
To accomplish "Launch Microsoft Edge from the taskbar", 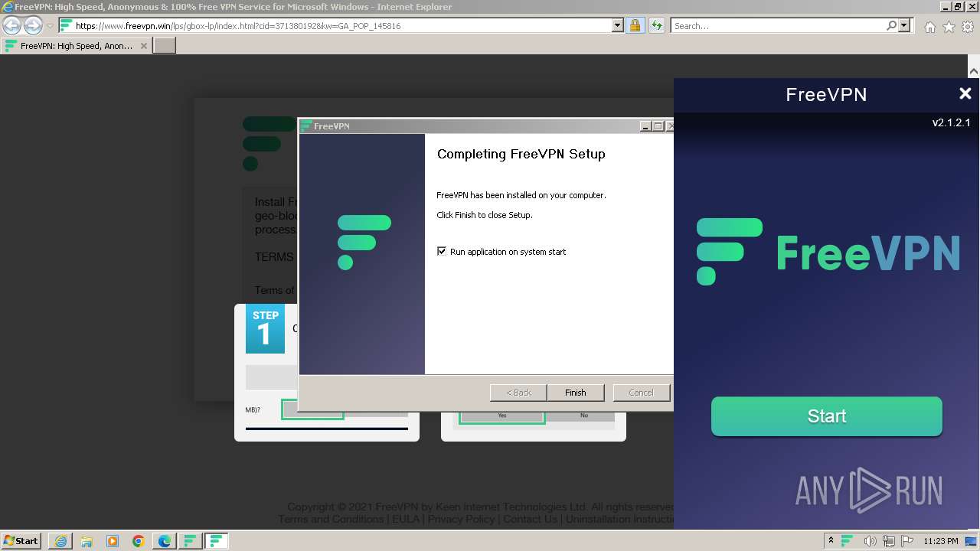I will [165, 541].
